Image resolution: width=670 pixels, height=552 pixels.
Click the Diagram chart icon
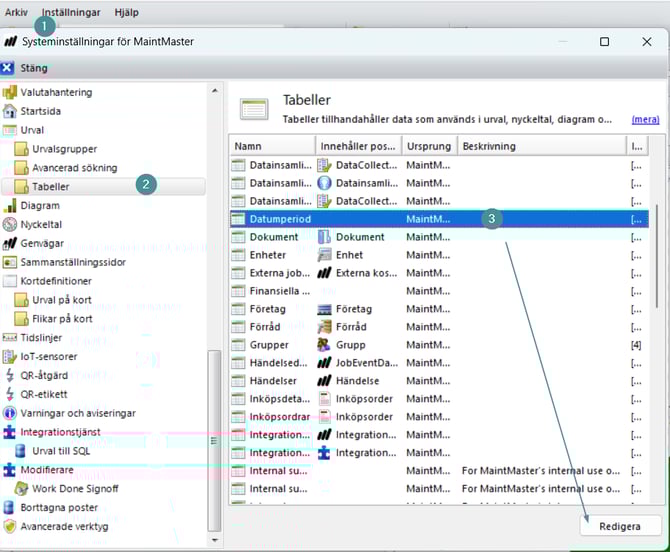(x=10, y=205)
